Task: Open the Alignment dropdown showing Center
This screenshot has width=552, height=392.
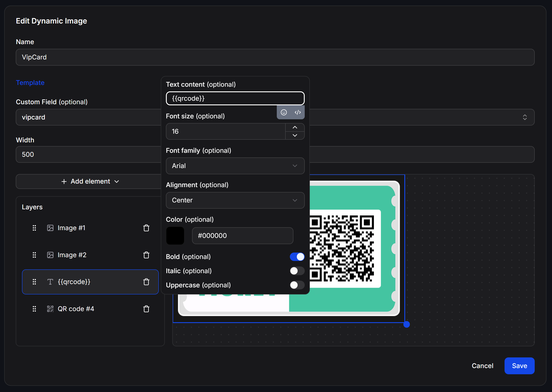Action: pyautogui.click(x=235, y=200)
